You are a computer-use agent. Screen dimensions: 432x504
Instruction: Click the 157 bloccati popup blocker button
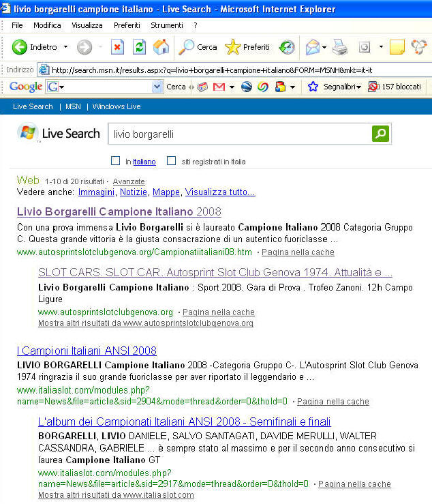pos(395,87)
